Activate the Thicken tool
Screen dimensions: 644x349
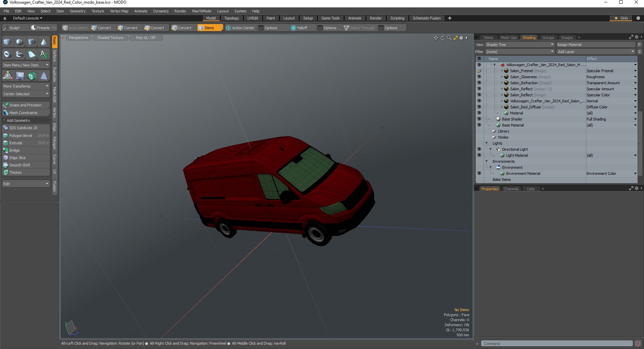tap(26, 172)
